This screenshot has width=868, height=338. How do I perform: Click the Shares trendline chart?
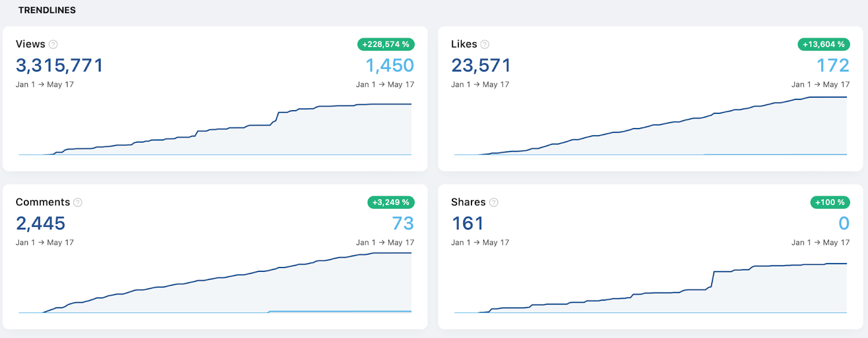pyautogui.click(x=650, y=288)
